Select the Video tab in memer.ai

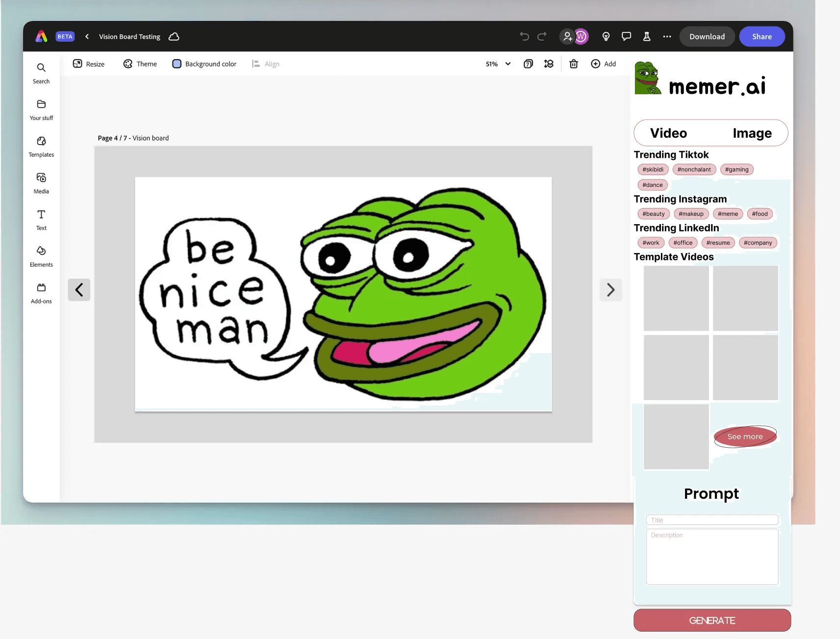point(668,133)
